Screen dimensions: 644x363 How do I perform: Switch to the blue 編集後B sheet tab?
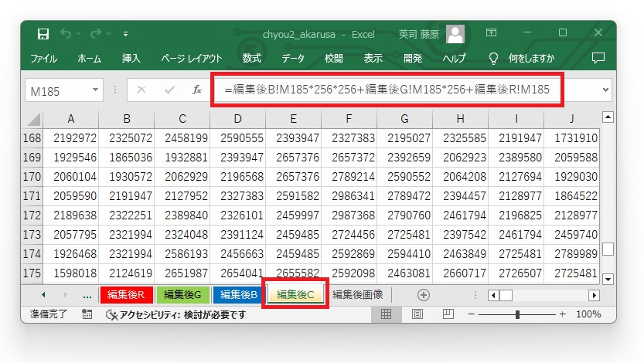click(x=239, y=294)
